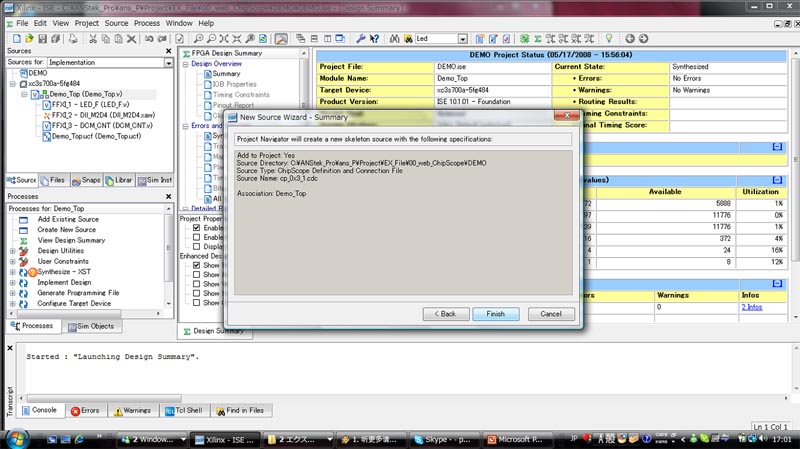
Task: Click the Save toolbar icon
Action: tap(42, 39)
